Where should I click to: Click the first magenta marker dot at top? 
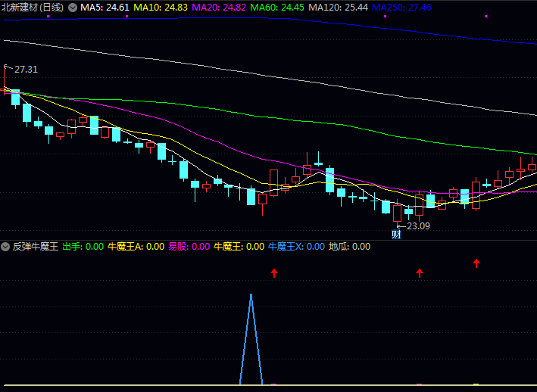tap(48, 16)
